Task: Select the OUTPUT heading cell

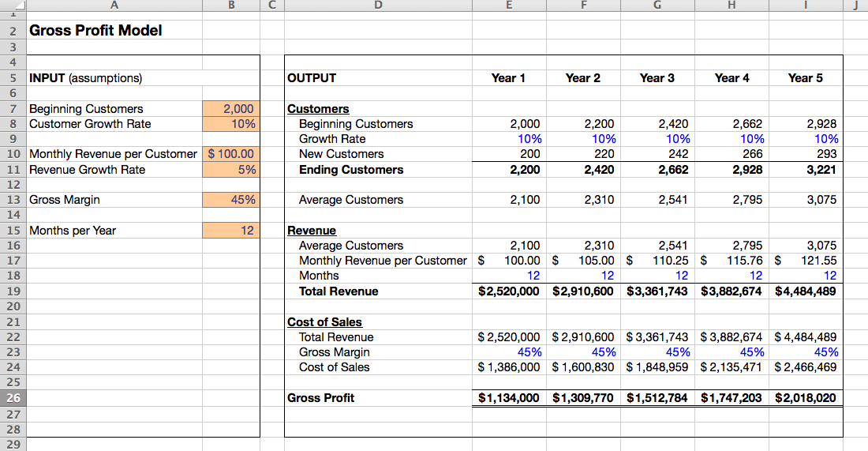Action: pos(312,78)
